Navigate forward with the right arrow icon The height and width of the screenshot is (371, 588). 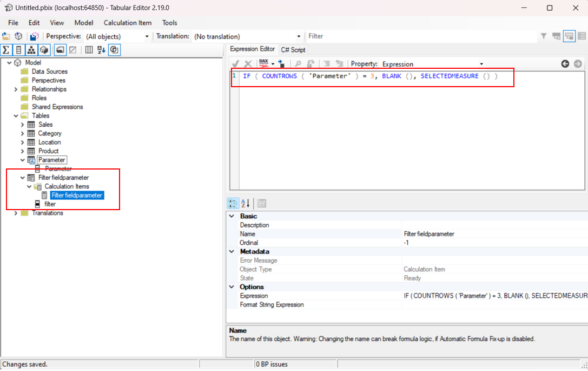coord(578,64)
